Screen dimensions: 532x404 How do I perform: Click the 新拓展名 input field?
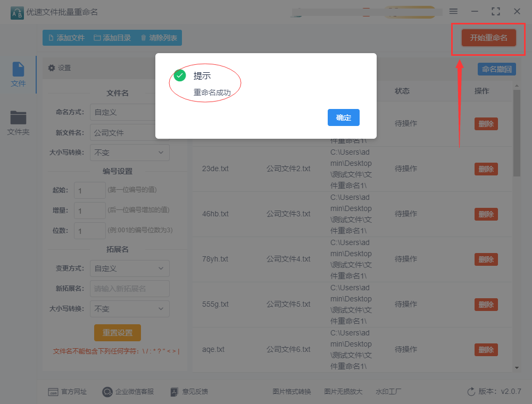130,289
